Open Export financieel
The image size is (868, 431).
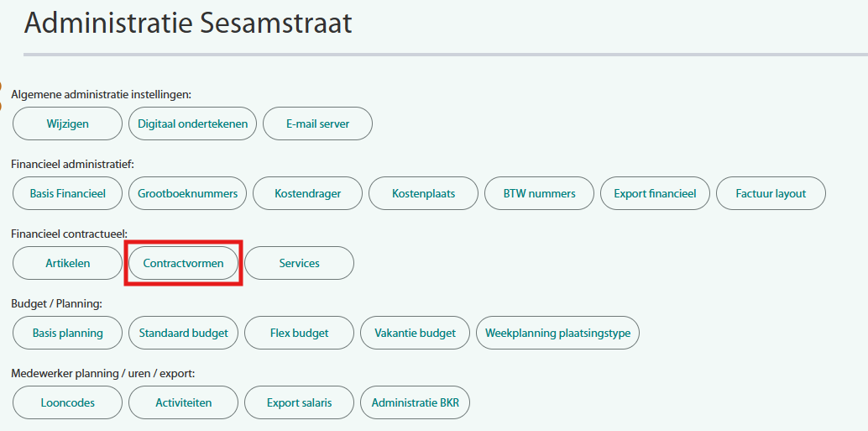coord(655,193)
